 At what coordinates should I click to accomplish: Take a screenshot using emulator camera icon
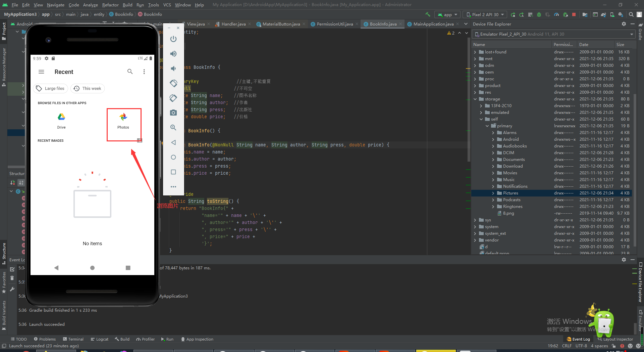[x=173, y=113]
